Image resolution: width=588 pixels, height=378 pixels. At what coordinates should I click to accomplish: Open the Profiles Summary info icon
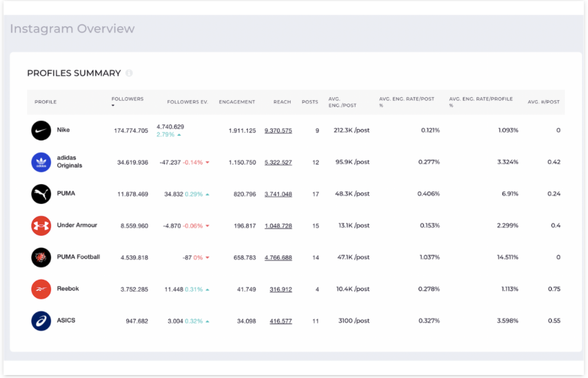[x=129, y=73]
